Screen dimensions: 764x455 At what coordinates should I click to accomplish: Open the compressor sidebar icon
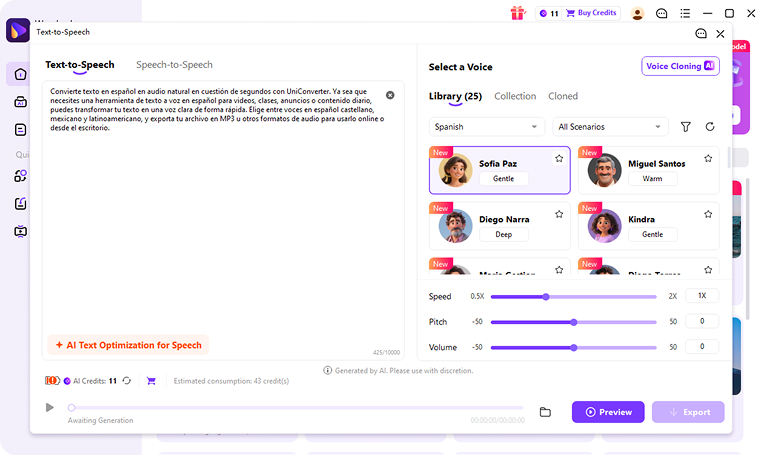pyautogui.click(x=20, y=204)
